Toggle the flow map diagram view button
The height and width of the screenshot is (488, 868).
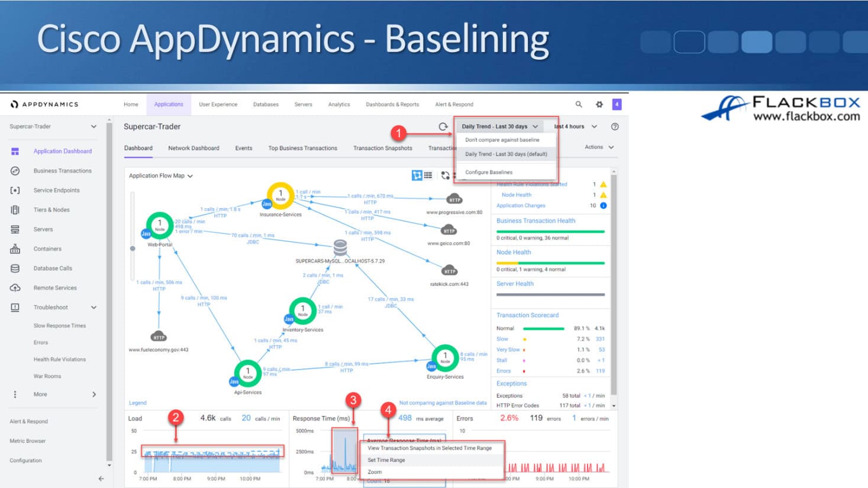(x=417, y=175)
